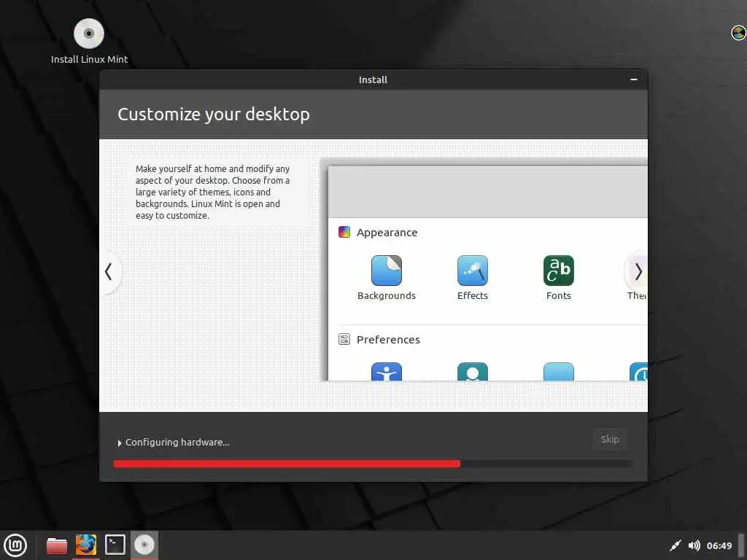Click the Appearance section color icon
Viewport: 747px width, 560px height.
tap(344, 232)
